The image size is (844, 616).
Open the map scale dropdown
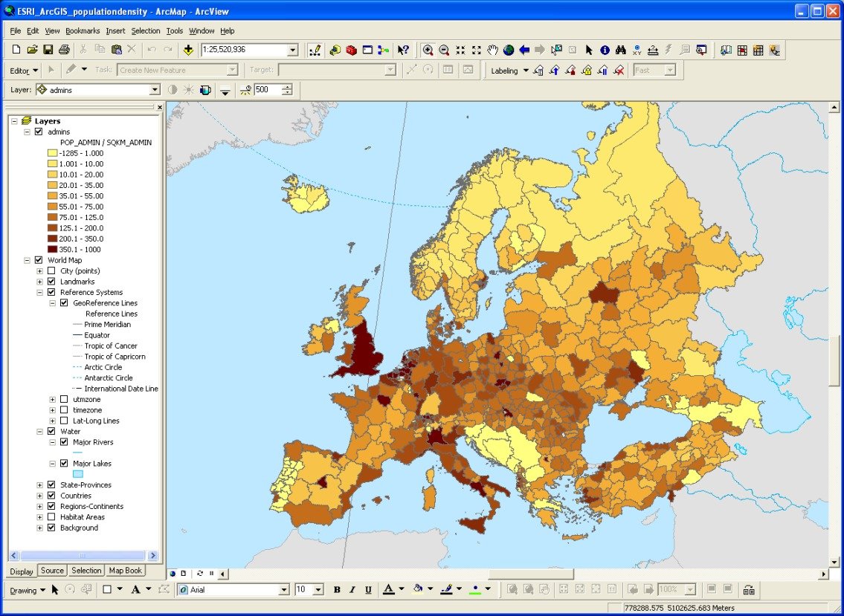[x=292, y=50]
